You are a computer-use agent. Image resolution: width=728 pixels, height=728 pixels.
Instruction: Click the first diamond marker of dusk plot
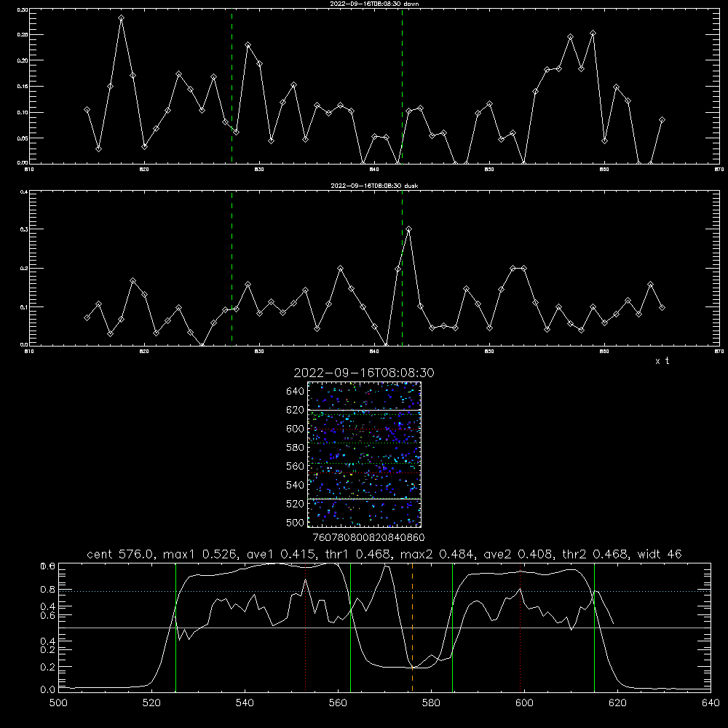coord(87,317)
